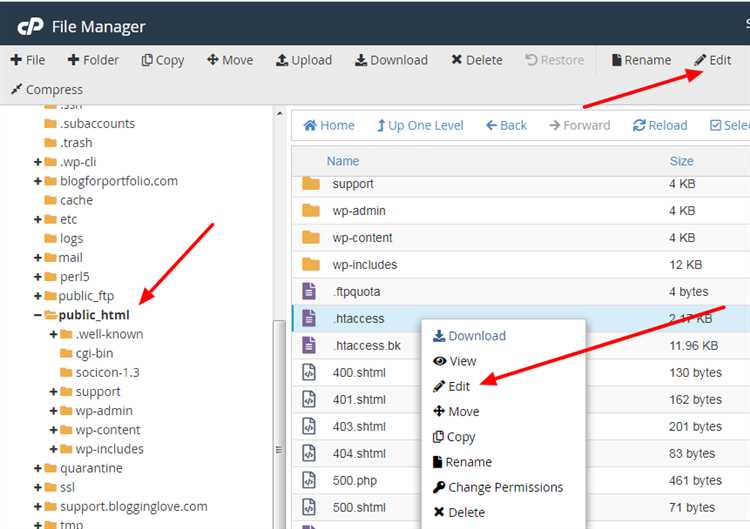The image size is (750, 529).
Task: Choose Rename from context menu
Action: pos(462,462)
